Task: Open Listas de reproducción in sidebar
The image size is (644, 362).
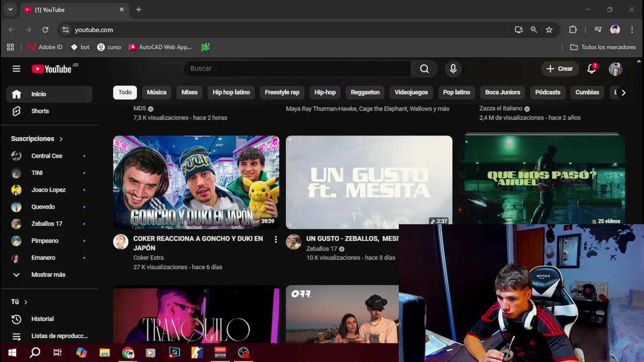Action: pos(49,336)
